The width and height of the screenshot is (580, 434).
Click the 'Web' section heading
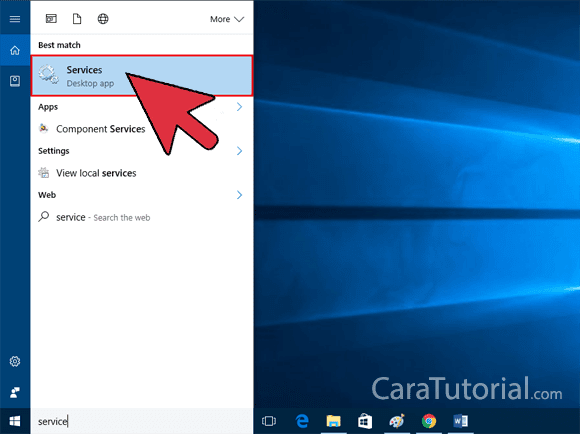tap(47, 195)
